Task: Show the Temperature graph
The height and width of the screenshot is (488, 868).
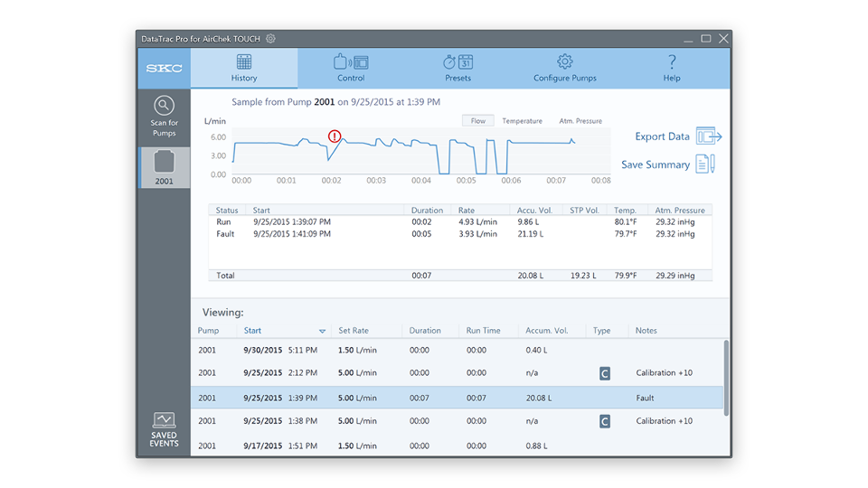Action: click(522, 120)
